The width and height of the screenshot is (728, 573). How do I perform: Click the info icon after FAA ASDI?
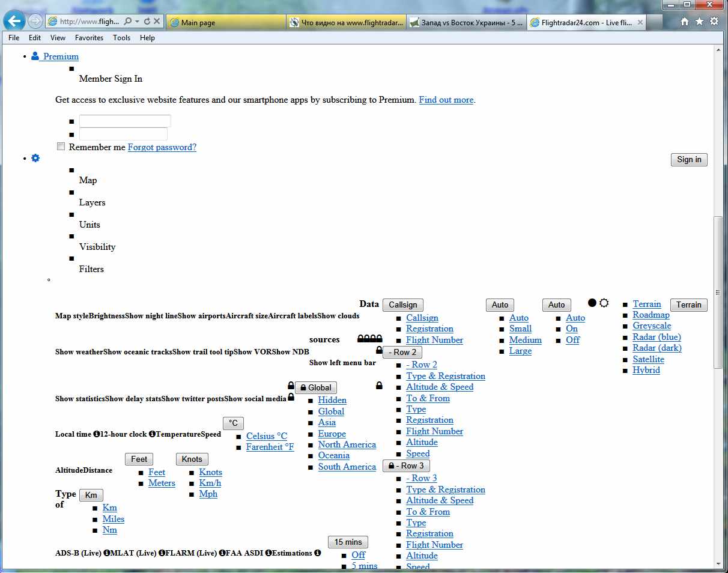coord(268,553)
